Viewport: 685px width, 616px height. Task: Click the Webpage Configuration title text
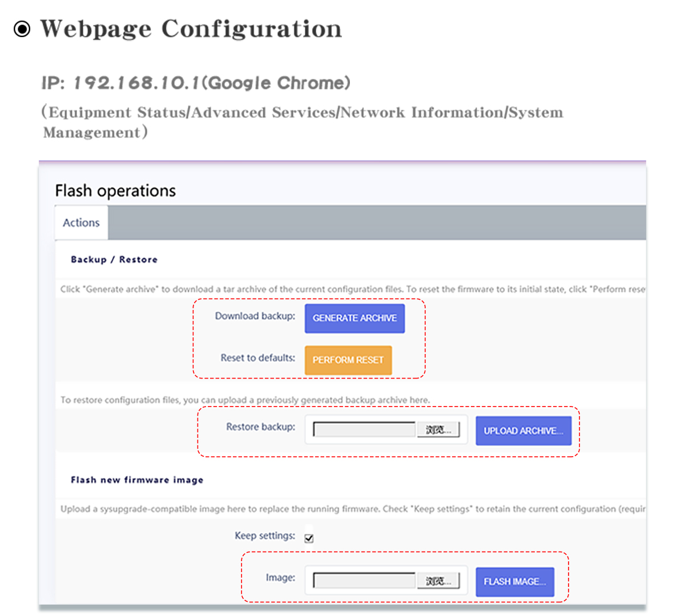191,29
